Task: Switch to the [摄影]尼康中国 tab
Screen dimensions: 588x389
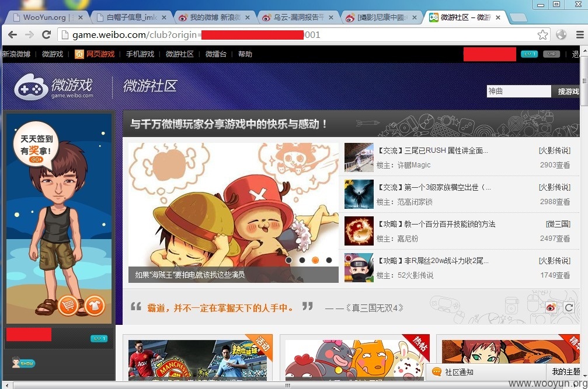Action: (381, 17)
